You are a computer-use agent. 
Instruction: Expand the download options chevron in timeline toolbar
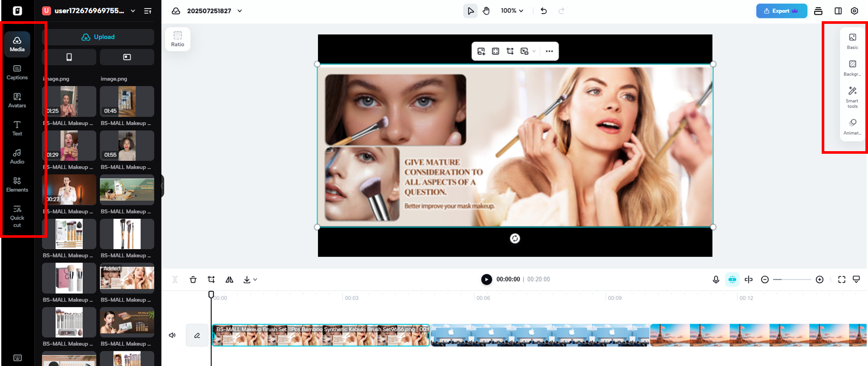coord(255,279)
